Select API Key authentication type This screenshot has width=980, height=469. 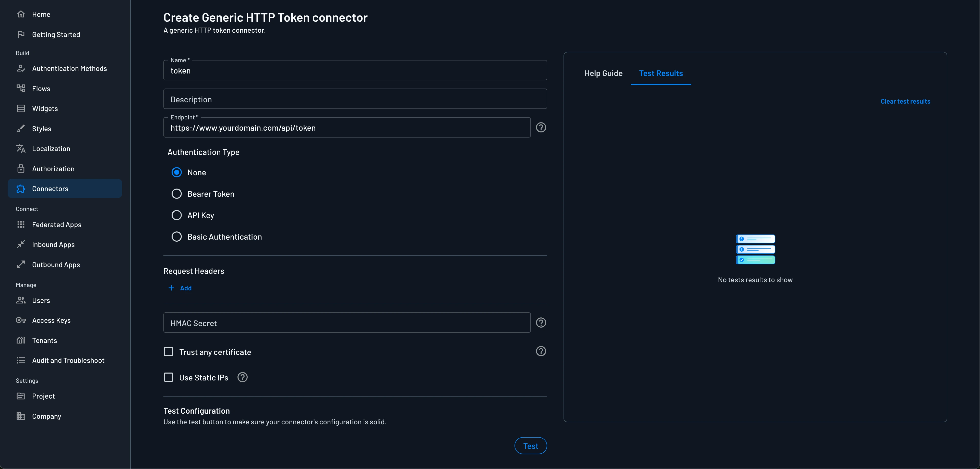pos(176,215)
